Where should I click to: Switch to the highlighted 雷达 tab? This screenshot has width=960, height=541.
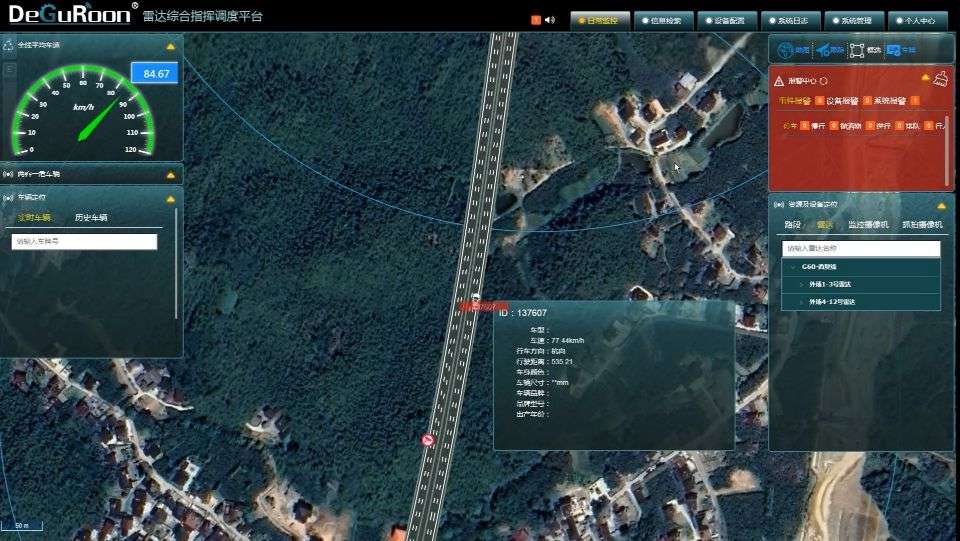pyautogui.click(x=824, y=225)
